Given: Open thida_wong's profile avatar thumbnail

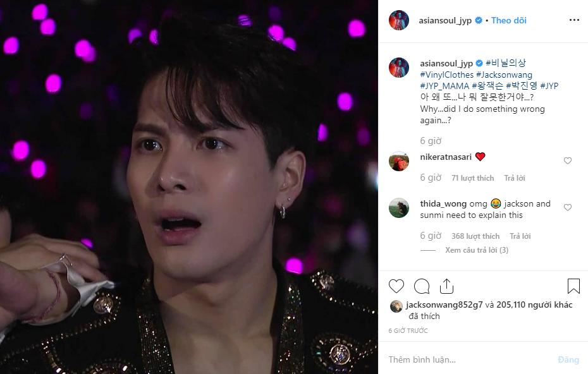Looking at the screenshot, I should coord(399,208).
